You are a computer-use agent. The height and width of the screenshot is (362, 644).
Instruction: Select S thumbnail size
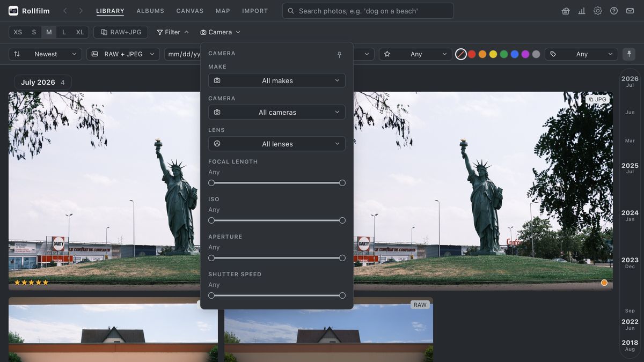pyautogui.click(x=34, y=32)
